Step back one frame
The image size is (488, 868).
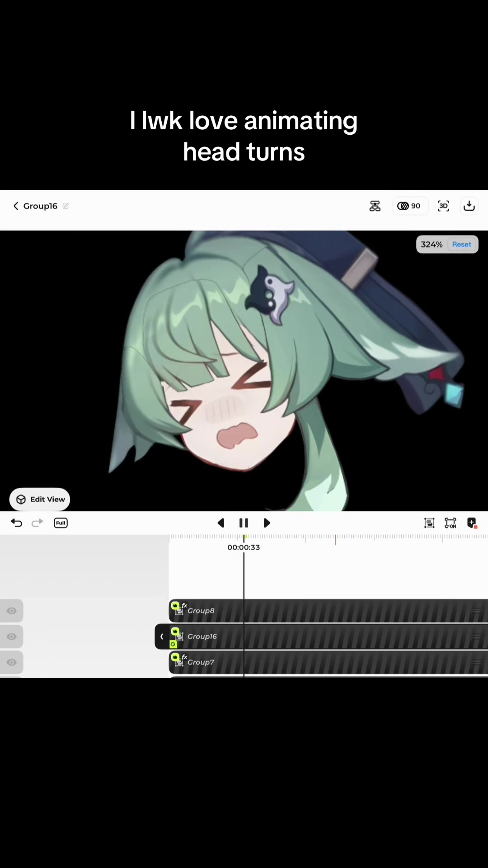tap(221, 523)
